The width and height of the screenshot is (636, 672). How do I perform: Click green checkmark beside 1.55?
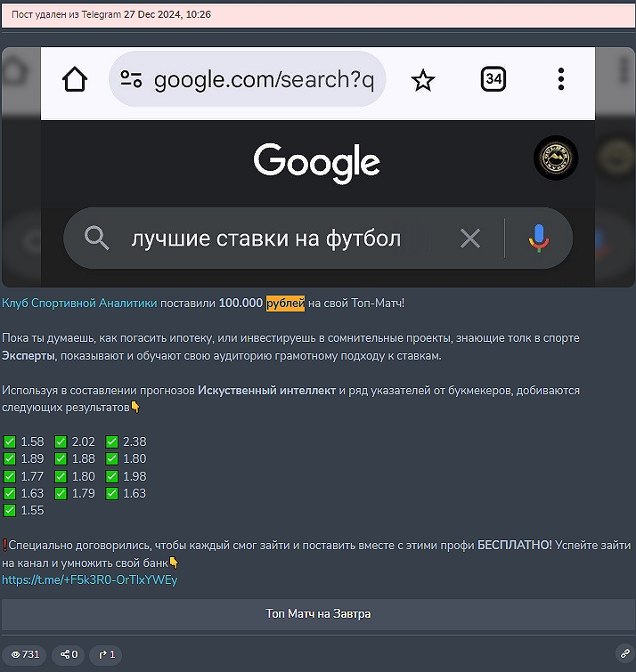(x=10, y=510)
